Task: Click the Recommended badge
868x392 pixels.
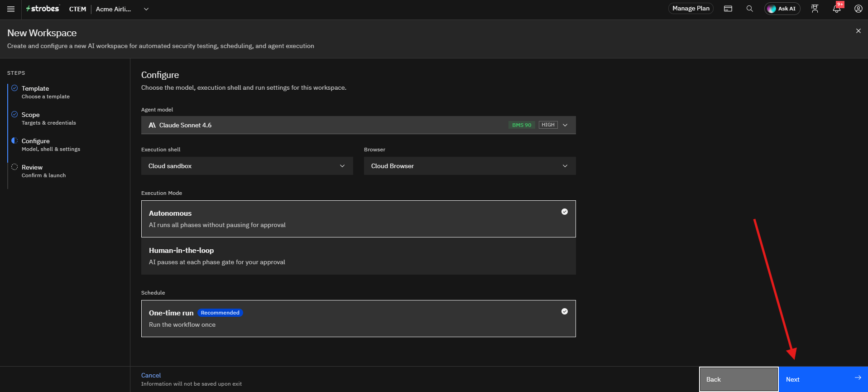Action: [x=220, y=313]
